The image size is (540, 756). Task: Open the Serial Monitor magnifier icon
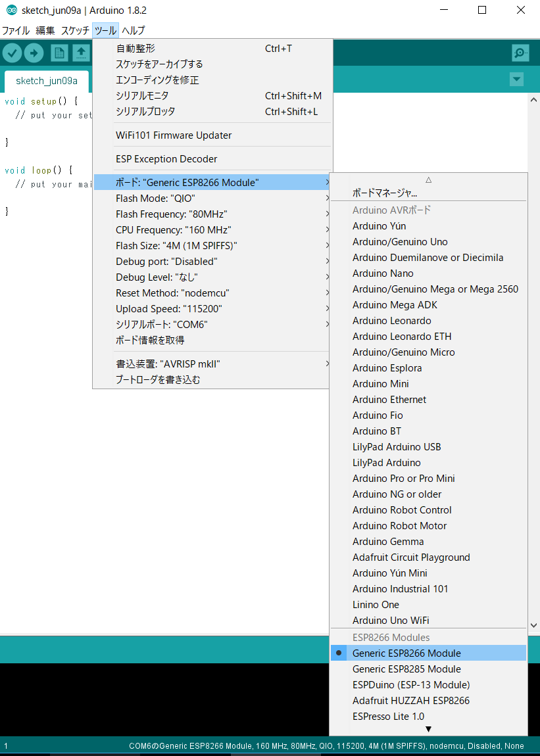click(520, 53)
